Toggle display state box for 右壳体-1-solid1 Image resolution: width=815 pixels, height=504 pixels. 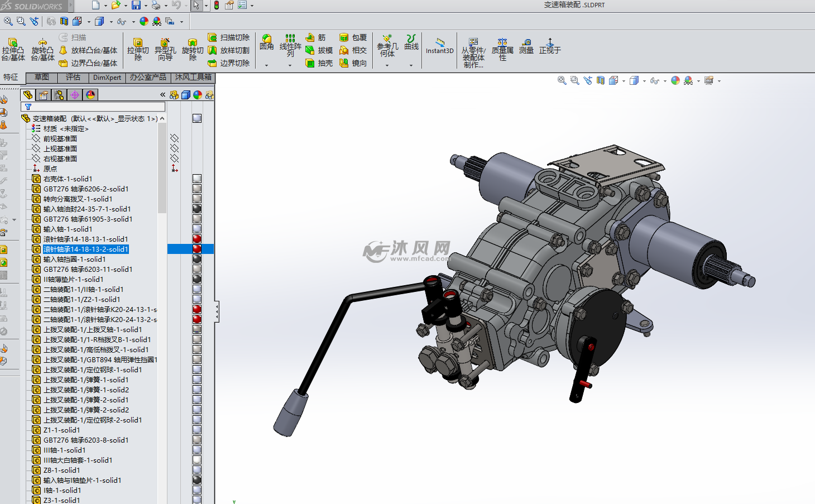click(x=197, y=179)
